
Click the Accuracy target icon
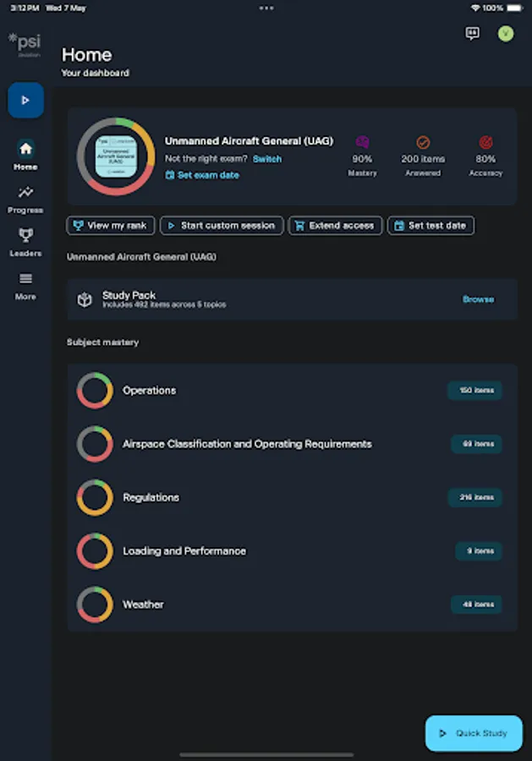pos(485,142)
